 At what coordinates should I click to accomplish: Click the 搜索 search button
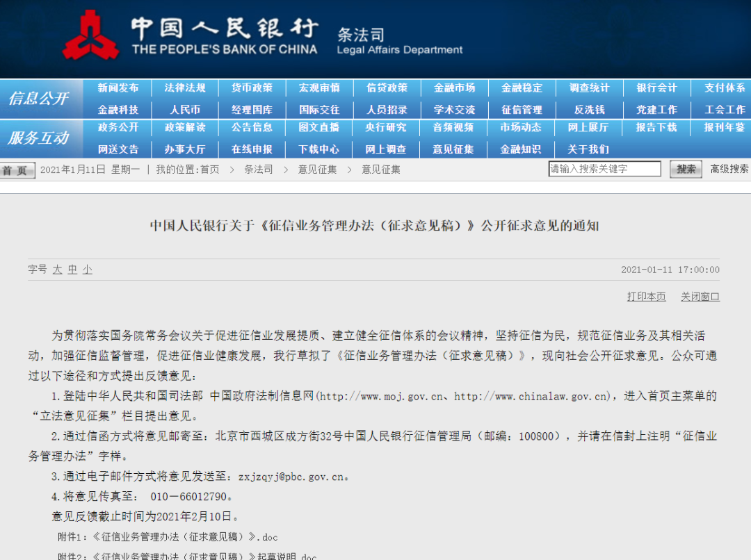pyautogui.click(x=686, y=169)
